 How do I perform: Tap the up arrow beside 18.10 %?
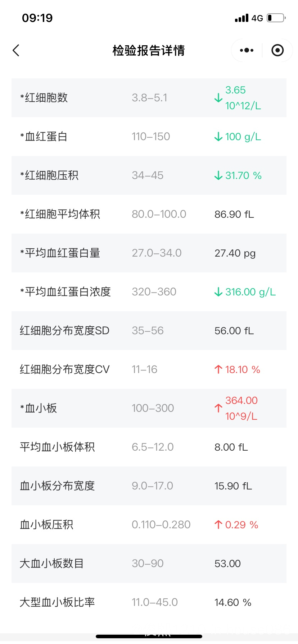(218, 369)
